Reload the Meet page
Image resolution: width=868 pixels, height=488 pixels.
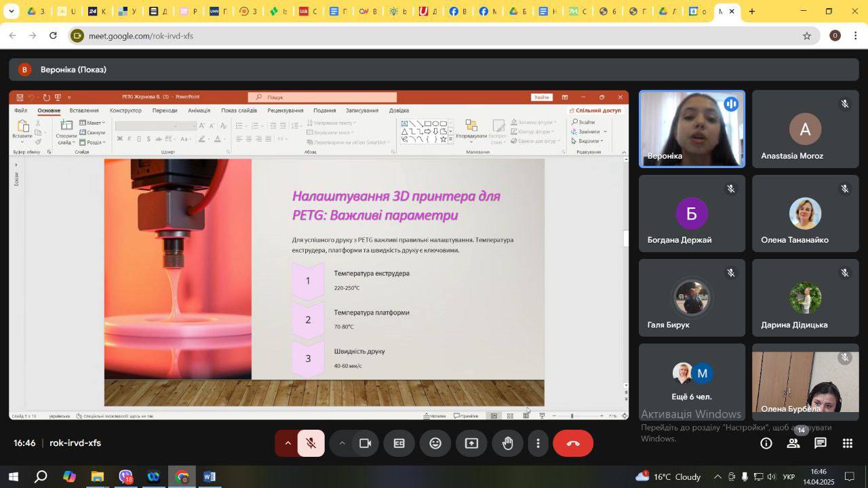pyautogui.click(x=54, y=36)
